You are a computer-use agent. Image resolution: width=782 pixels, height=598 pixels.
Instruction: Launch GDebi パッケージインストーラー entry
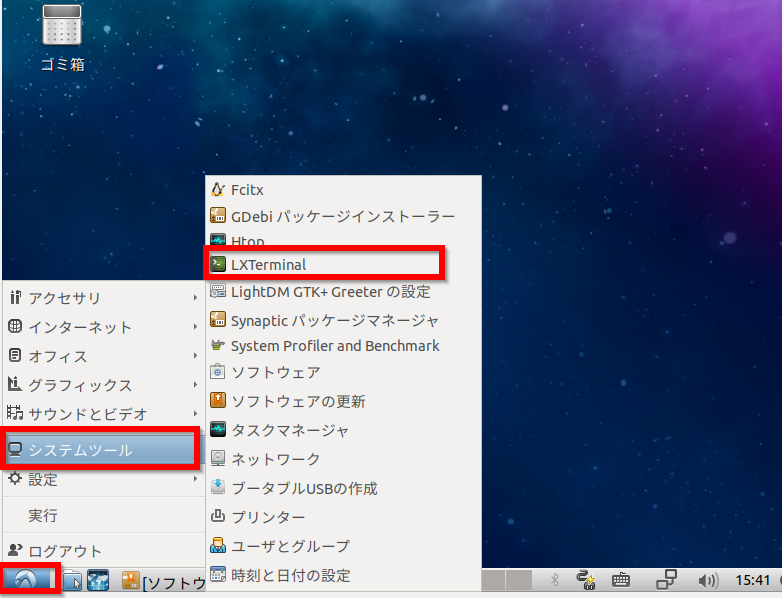point(344,216)
